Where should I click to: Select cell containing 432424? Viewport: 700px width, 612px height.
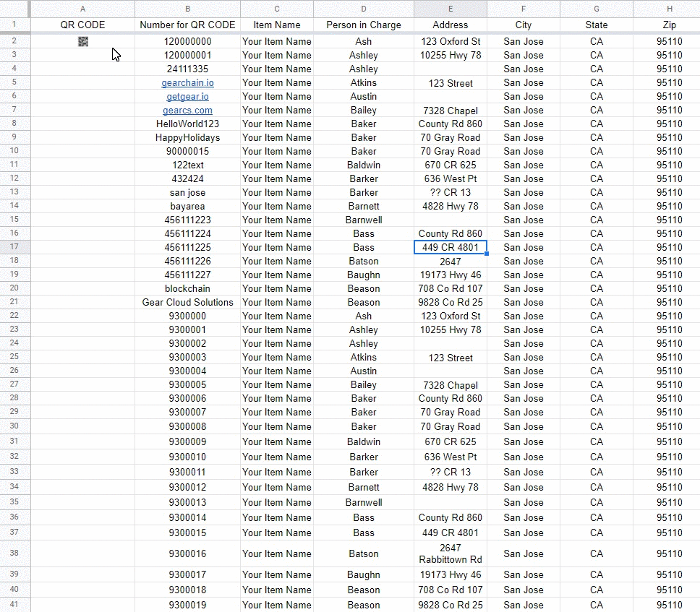(x=187, y=179)
